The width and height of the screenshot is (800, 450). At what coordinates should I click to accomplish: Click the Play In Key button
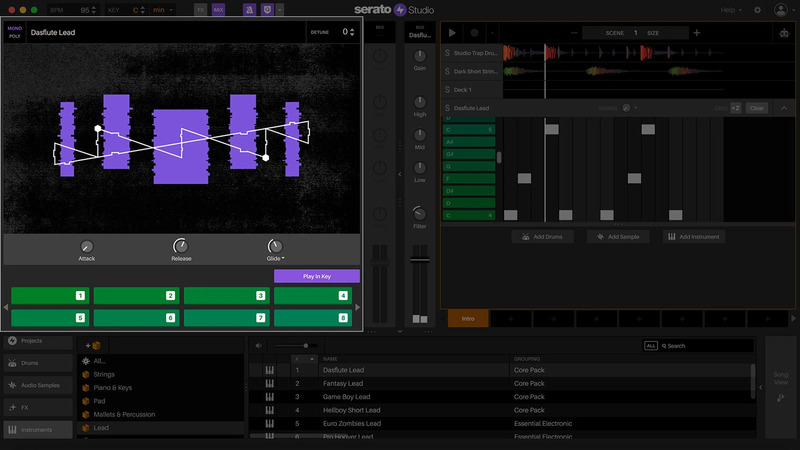316,276
